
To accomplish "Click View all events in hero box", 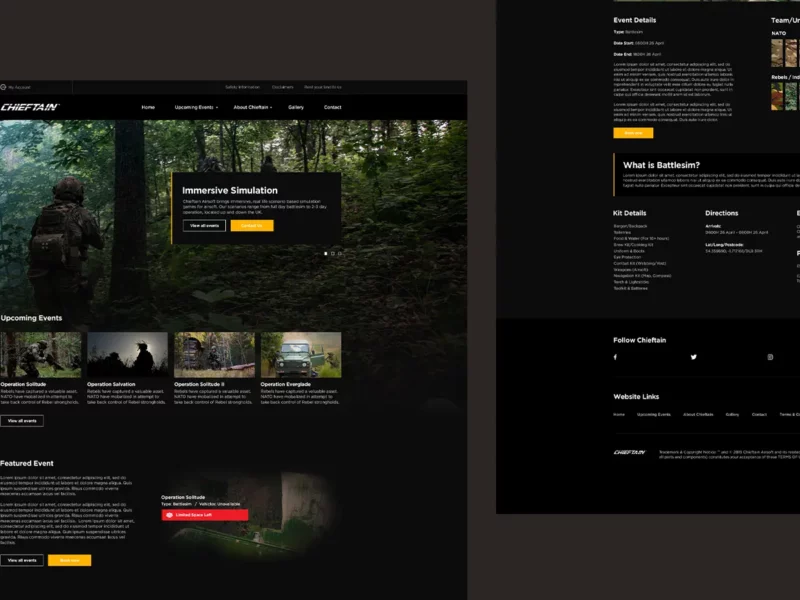I will pos(204,226).
